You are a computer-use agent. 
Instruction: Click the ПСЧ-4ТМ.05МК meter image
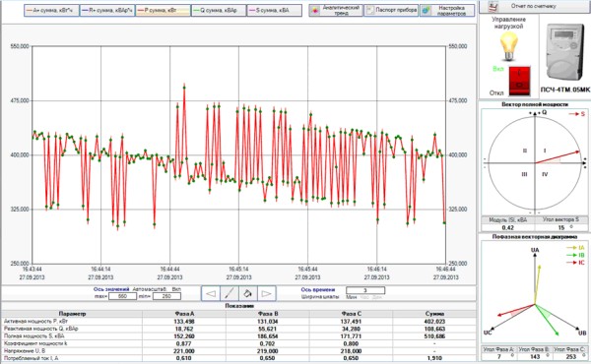click(564, 52)
